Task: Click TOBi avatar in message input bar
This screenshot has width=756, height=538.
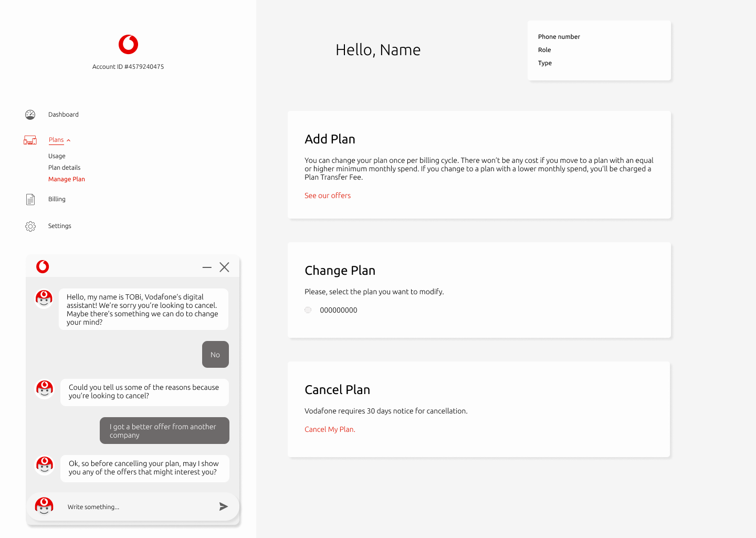Action: point(44,506)
